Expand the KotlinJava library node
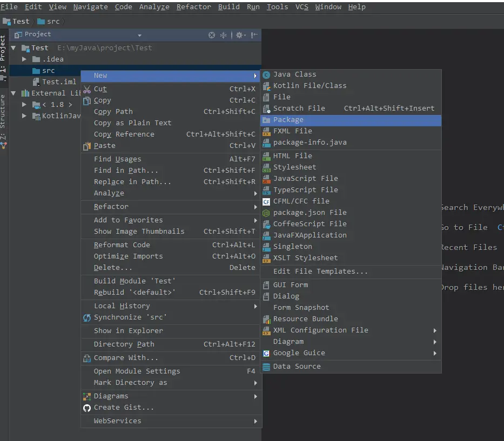Image resolution: width=504 pixels, height=441 pixels. 24,116
